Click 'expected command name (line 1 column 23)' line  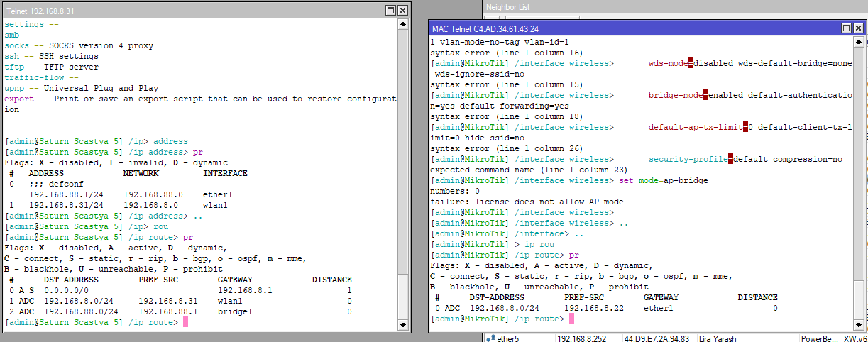(x=529, y=170)
